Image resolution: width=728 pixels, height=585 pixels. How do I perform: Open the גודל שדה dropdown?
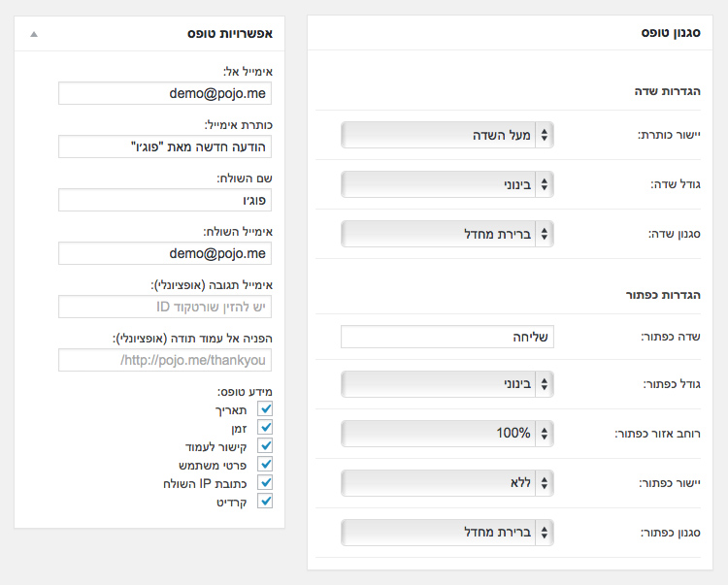[447, 184]
